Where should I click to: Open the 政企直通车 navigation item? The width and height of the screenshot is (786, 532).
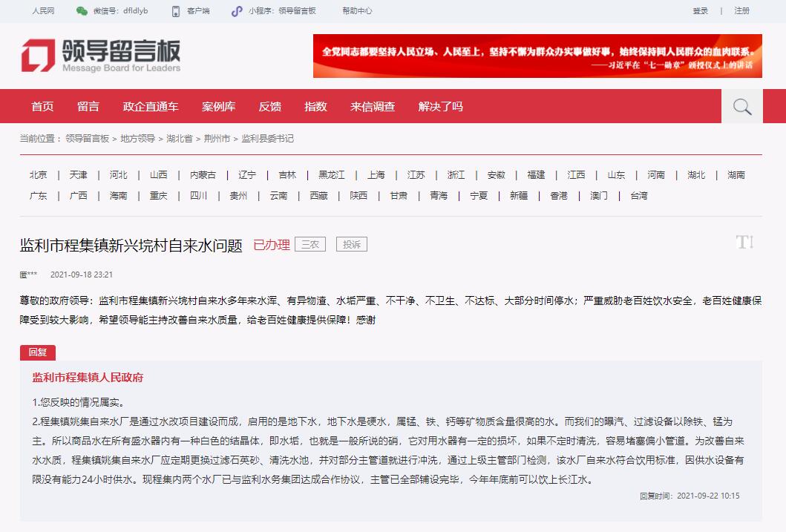coord(151,106)
